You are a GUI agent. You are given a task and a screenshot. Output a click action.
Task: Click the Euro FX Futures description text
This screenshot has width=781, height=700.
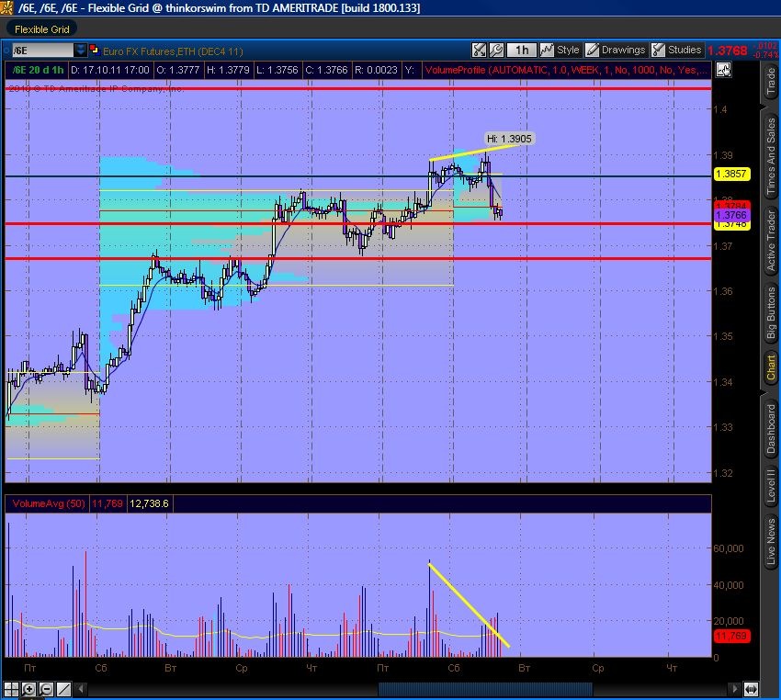pos(173,51)
